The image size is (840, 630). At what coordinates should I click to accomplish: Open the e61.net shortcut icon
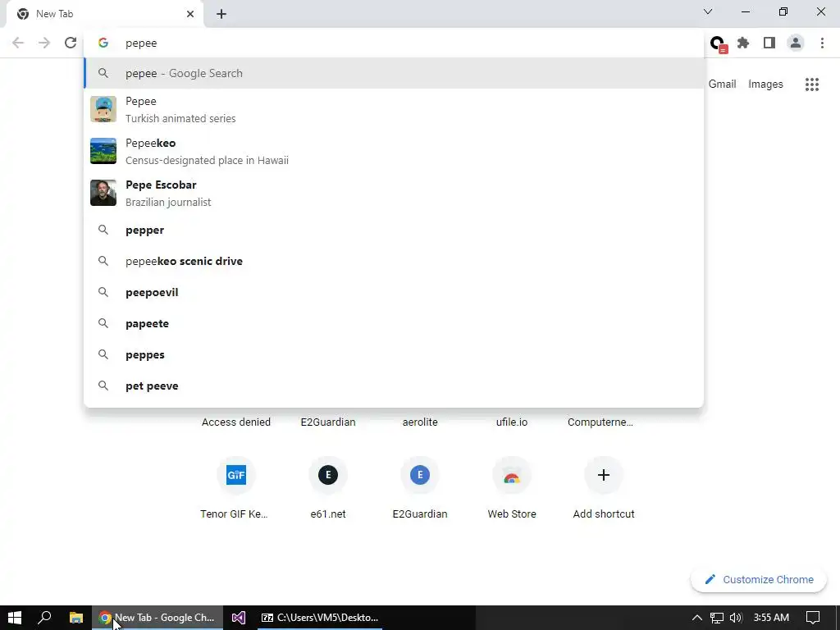click(328, 475)
